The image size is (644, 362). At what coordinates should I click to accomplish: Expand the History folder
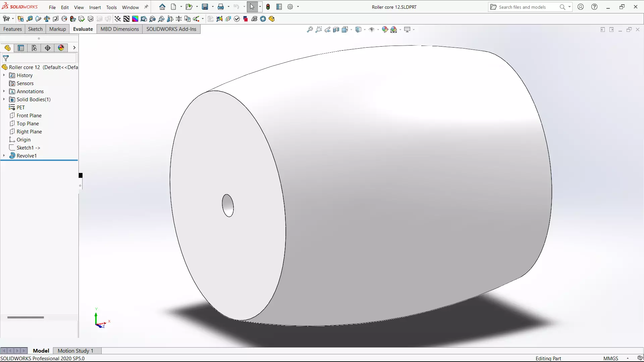coord(4,75)
